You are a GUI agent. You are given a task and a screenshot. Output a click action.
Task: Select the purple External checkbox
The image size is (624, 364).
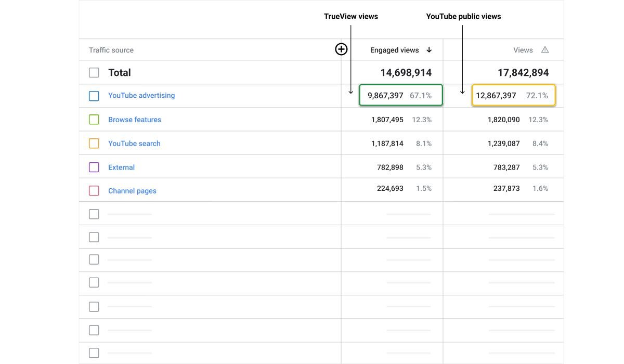[x=94, y=167]
